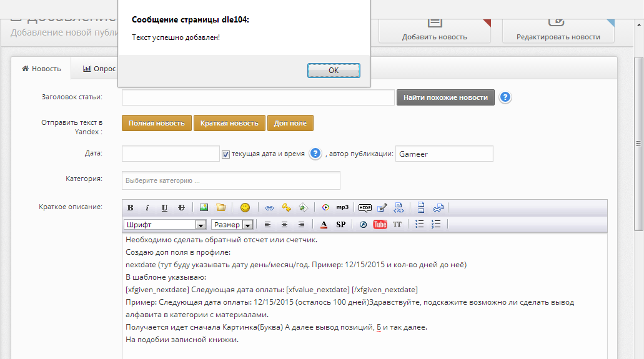Image resolution: width=644 pixels, height=359 pixels.
Task: Open file upload folder icon
Action: click(x=221, y=207)
